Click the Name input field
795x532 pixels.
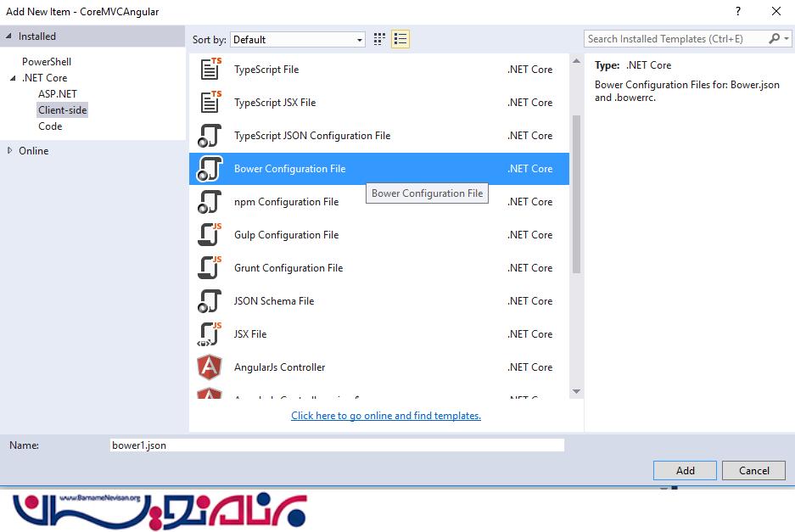(x=337, y=445)
